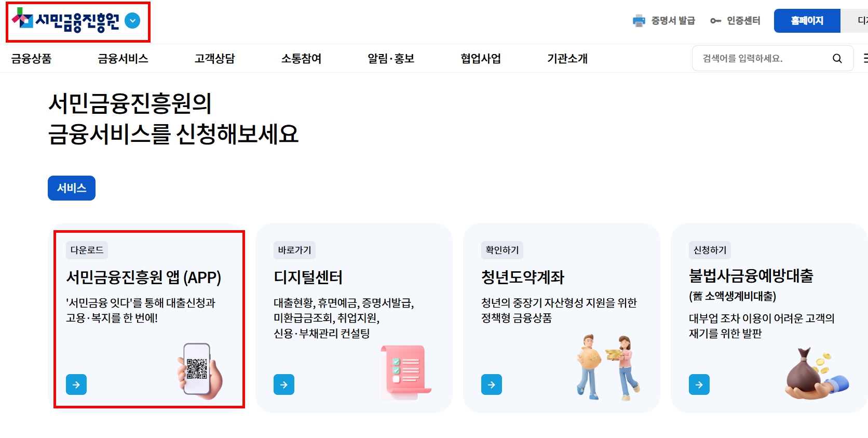Open the 디지털센터 card title link
The width and height of the screenshot is (868, 438).
308,277
